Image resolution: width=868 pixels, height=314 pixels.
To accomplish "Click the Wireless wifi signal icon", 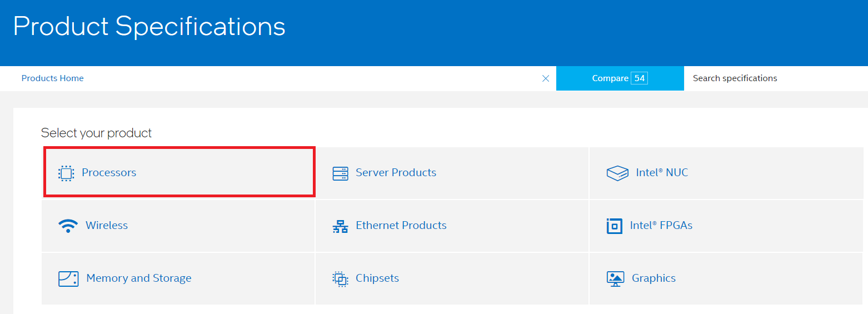I will [x=68, y=226].
